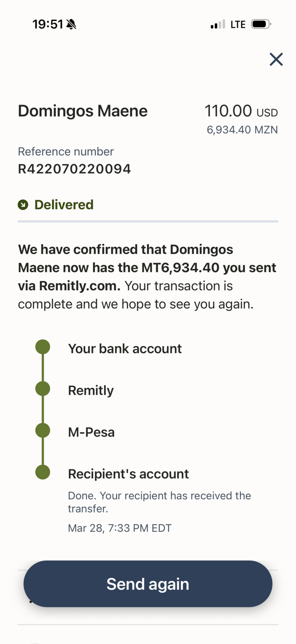Tap the M-Pesa step timeline dot

click(x=43, y=430)
